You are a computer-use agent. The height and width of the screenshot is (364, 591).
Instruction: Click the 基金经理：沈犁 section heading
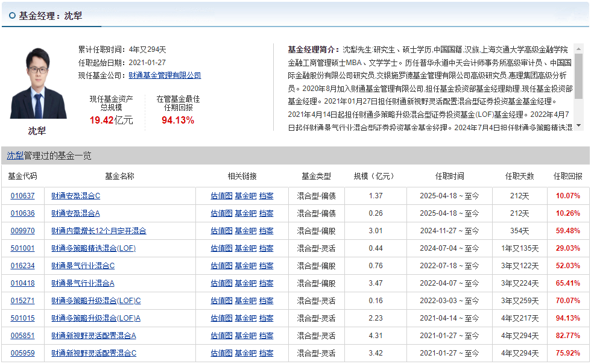(x=50, y=16)
